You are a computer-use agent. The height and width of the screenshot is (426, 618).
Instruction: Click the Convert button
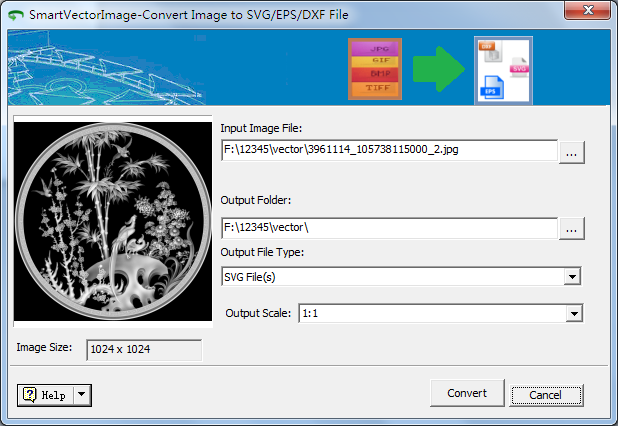(467, 393)
